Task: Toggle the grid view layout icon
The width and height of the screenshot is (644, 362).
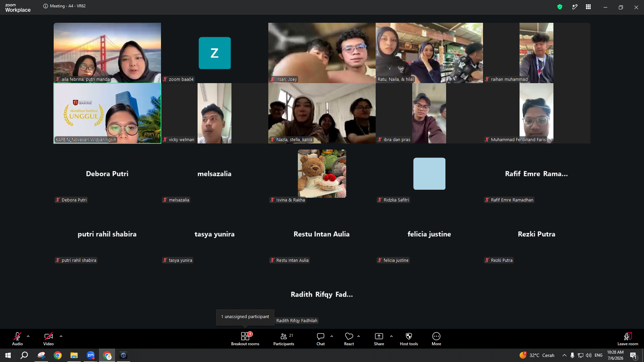Action: coord(588,7)
